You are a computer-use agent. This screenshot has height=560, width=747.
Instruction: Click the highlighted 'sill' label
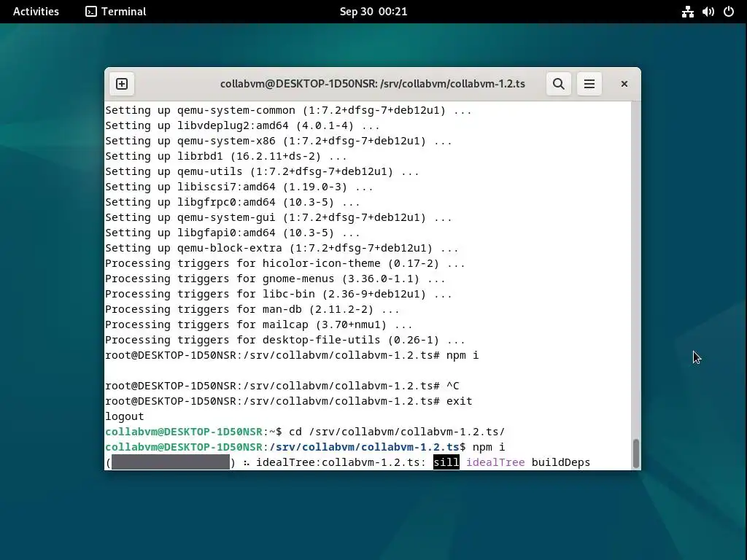[446, 462]
